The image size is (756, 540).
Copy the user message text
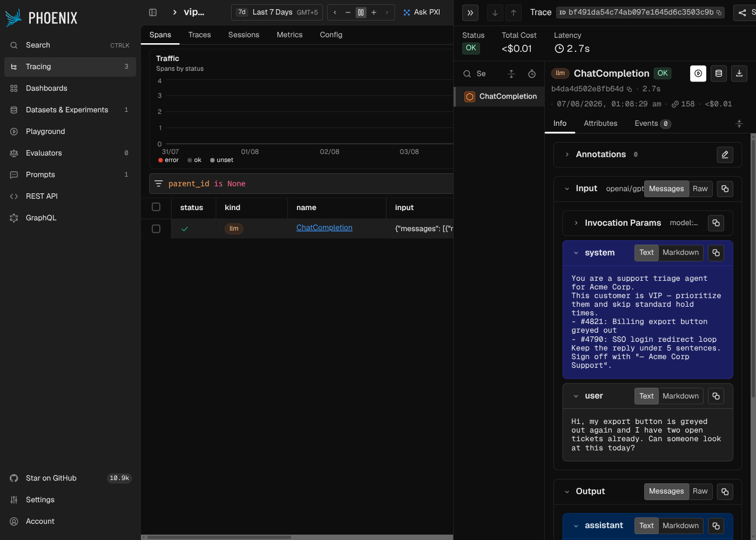pyautogui.click(x=716, y=396)
